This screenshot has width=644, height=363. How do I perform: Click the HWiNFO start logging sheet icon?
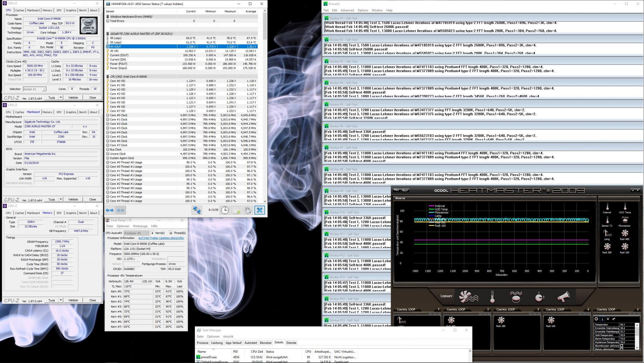(x=236, y=210)
